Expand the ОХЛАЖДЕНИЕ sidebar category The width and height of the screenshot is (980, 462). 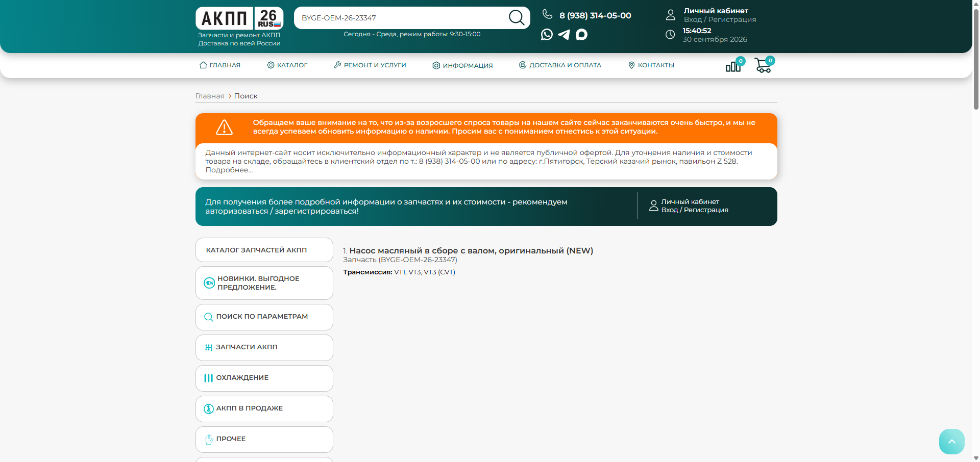(264, 378)
